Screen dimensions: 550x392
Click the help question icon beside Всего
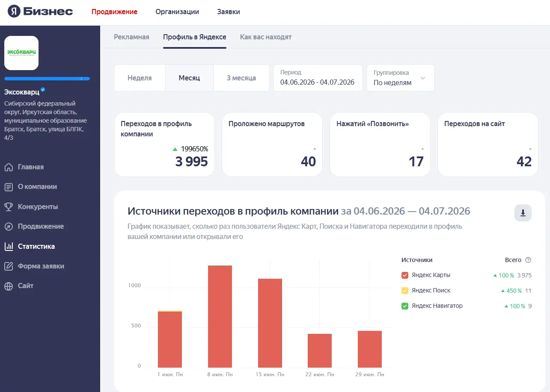pos(528,260)
